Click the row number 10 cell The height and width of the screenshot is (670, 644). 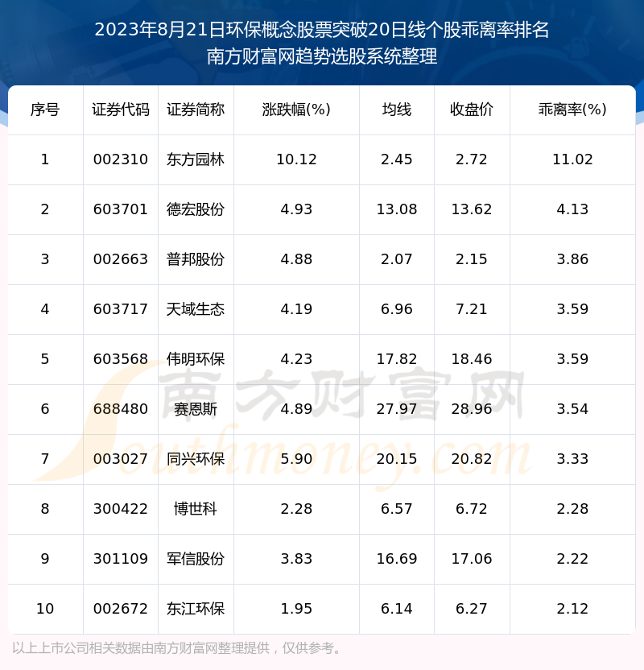[x=45, y=610]
